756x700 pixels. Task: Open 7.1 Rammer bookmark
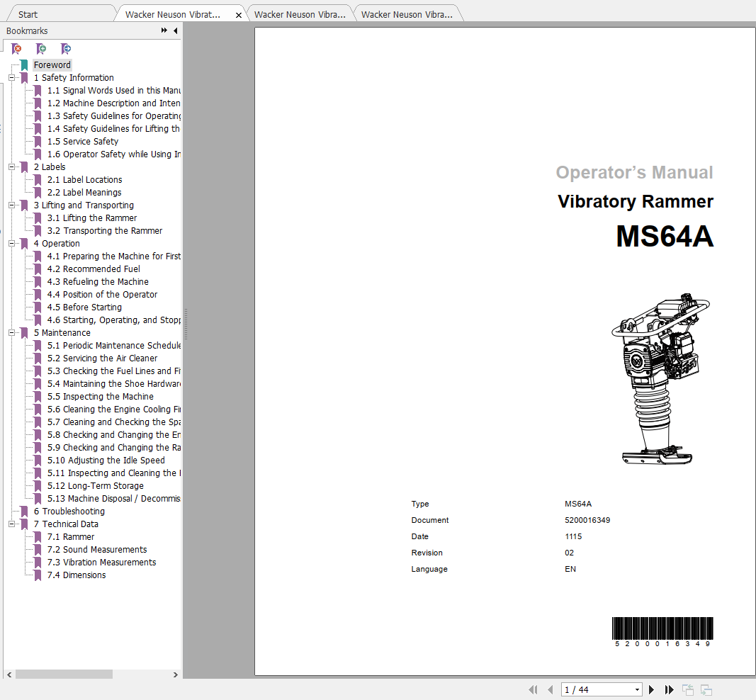71,537
